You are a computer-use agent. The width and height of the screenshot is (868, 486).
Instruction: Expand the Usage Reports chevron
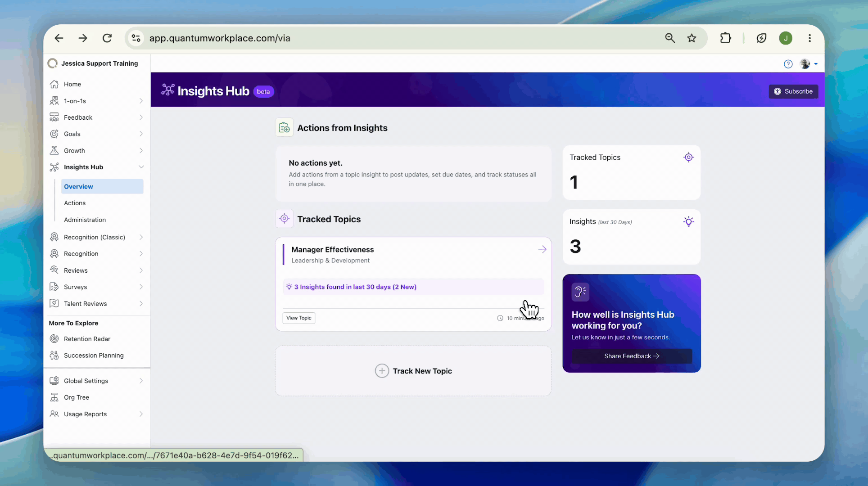(141, 414)
